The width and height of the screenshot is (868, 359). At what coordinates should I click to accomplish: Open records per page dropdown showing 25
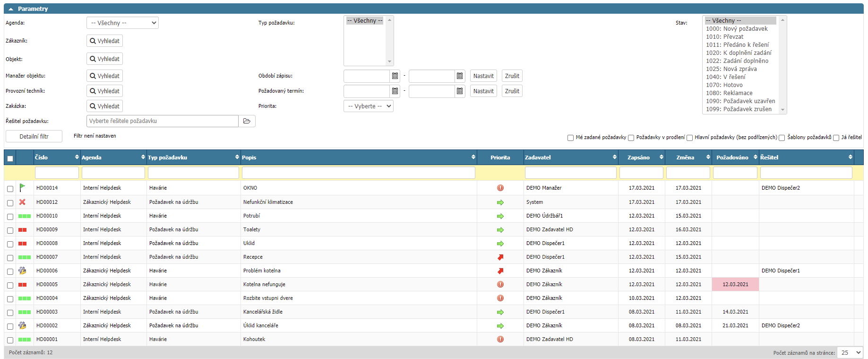850,352
